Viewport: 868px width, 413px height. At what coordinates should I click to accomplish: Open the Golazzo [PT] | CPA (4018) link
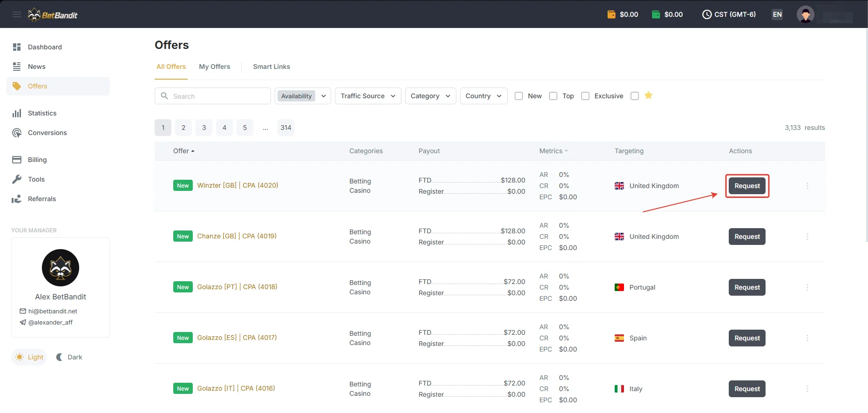tap(237, 287)
